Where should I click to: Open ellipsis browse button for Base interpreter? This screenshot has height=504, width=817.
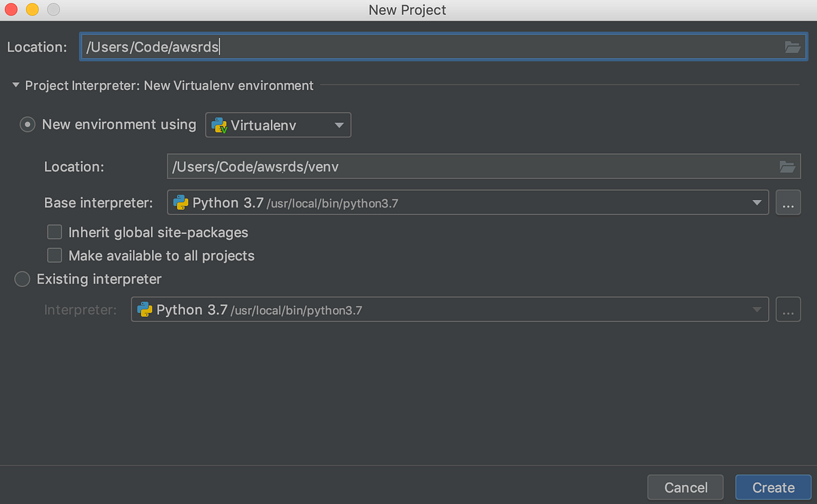(788, 203)
